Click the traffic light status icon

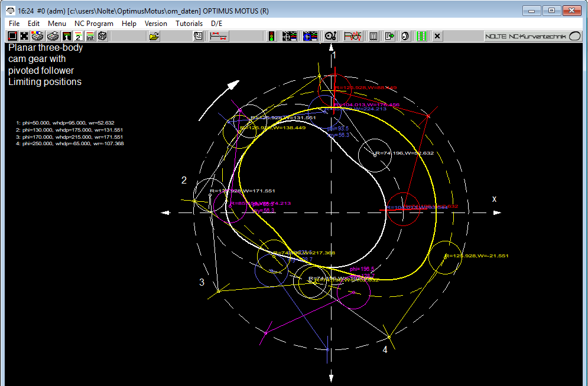click(271, 36)
